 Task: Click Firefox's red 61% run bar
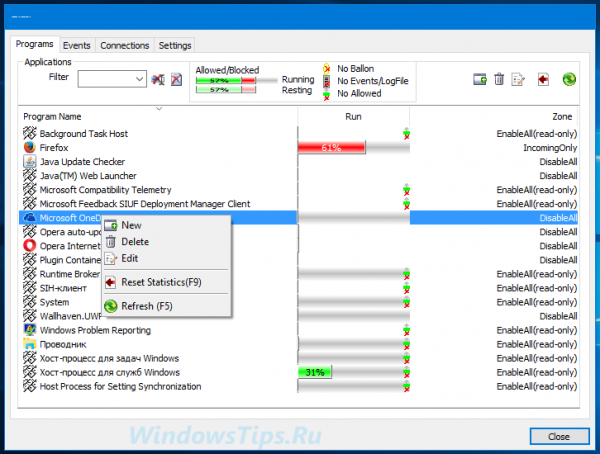coord(331,147)
